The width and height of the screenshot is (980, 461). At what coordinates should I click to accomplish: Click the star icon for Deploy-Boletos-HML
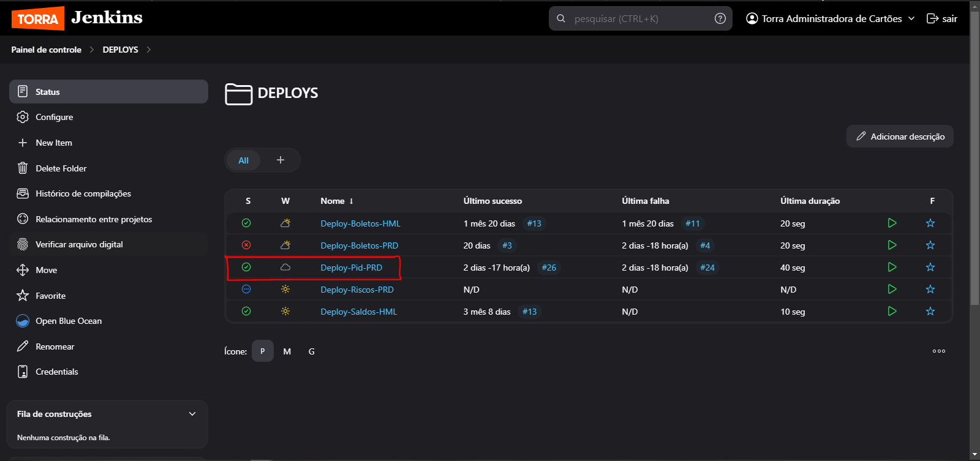pyautogui.click(x=930, y=223)
